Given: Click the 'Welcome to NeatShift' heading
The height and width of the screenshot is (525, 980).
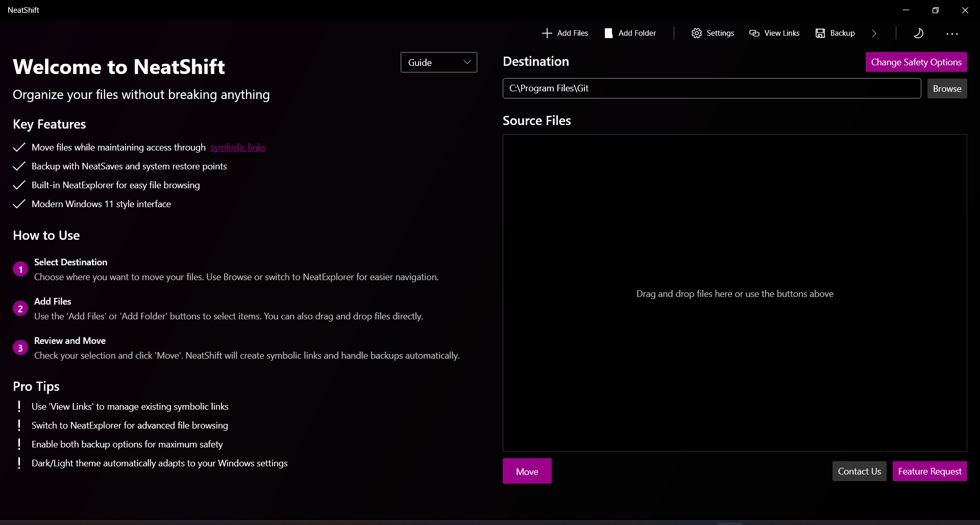Looking at the screenshot, I should coord(119,67).
